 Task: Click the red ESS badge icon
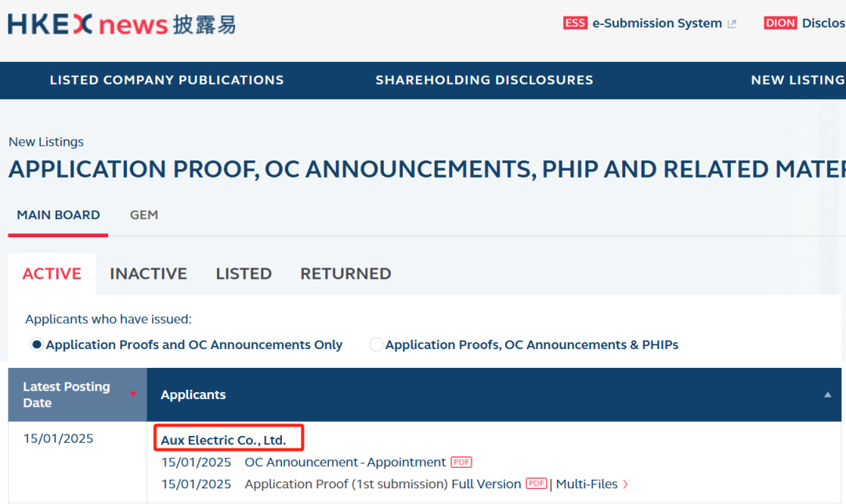coord(575,23)
